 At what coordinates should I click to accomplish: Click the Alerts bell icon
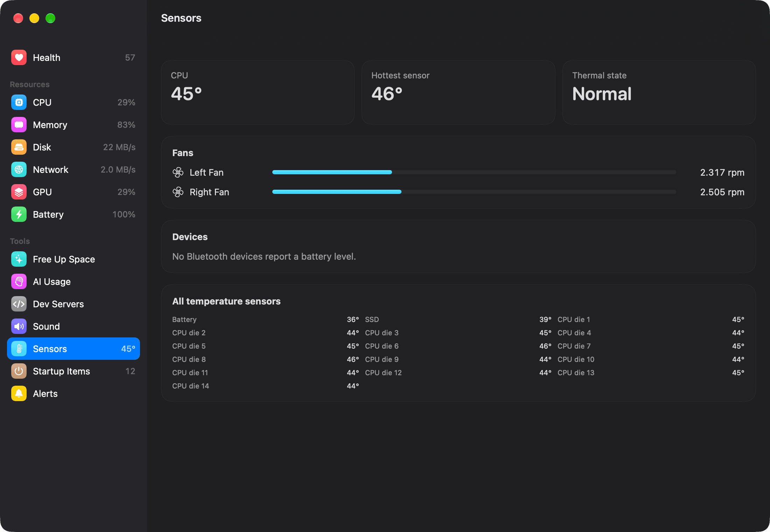(x=19, y=394)
